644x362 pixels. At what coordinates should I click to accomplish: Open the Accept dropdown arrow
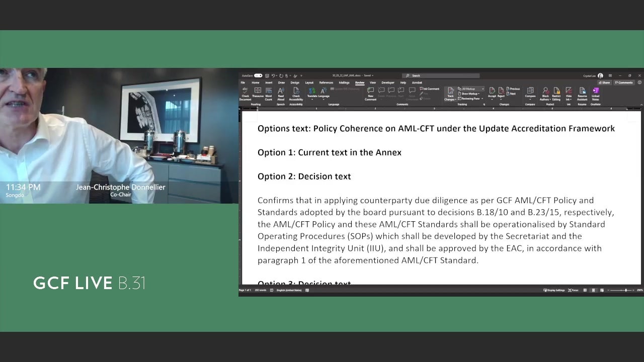(x=492, y=100)
